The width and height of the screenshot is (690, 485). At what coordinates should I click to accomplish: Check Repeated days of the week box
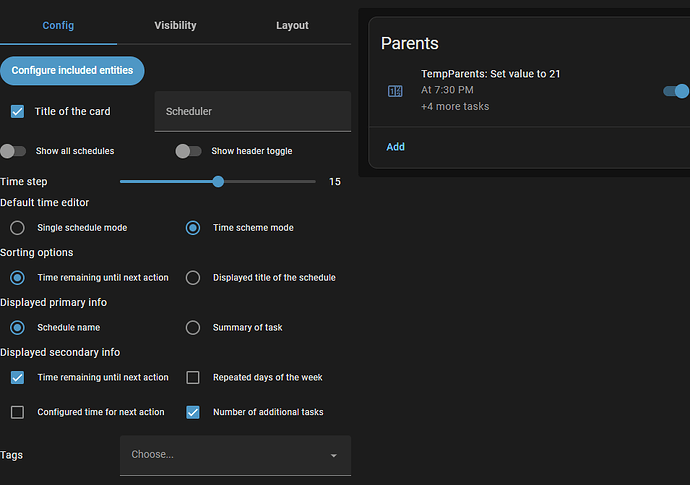pyautogui.click(x=193, y=378)
